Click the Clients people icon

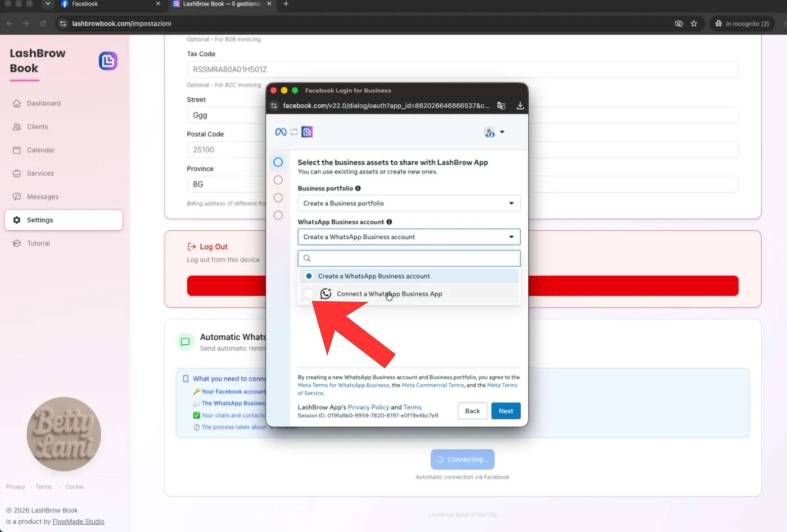pyautogui.click(x=17, y=127)
